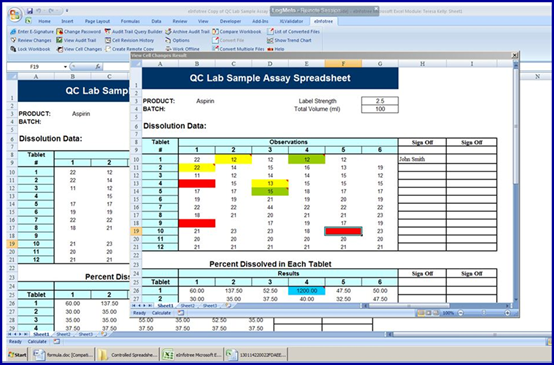Image resolution: width=554 pixels, height=365 pixels.
Task: Switch to the Formulas ribbon tab
Action: [130, 21]
